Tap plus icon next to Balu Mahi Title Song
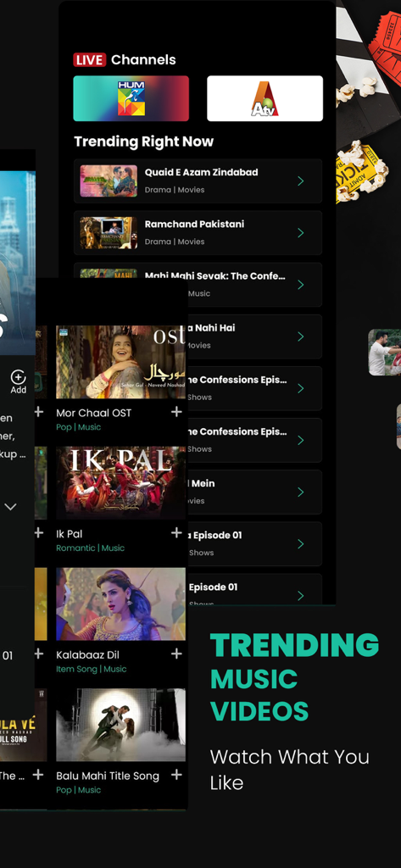 [176, 775]
